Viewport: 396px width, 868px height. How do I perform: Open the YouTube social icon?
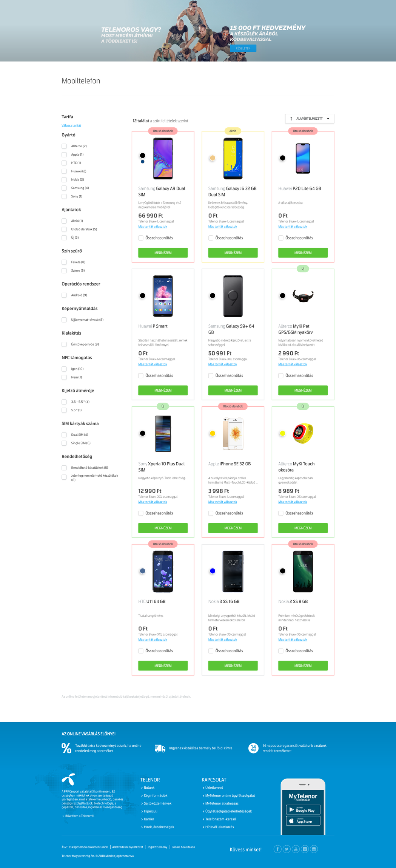[x=296, y=849]
